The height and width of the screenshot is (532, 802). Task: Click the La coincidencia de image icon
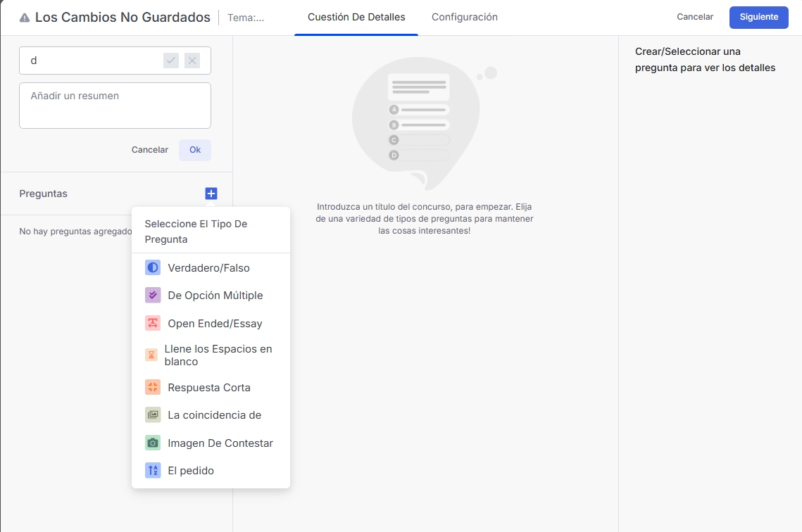pos(152,415)
